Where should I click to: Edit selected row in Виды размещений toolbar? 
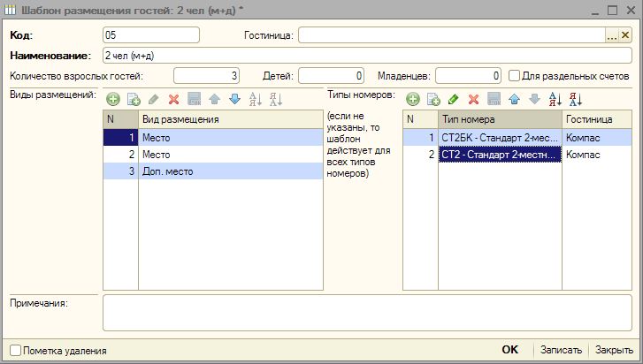(154, 99)
